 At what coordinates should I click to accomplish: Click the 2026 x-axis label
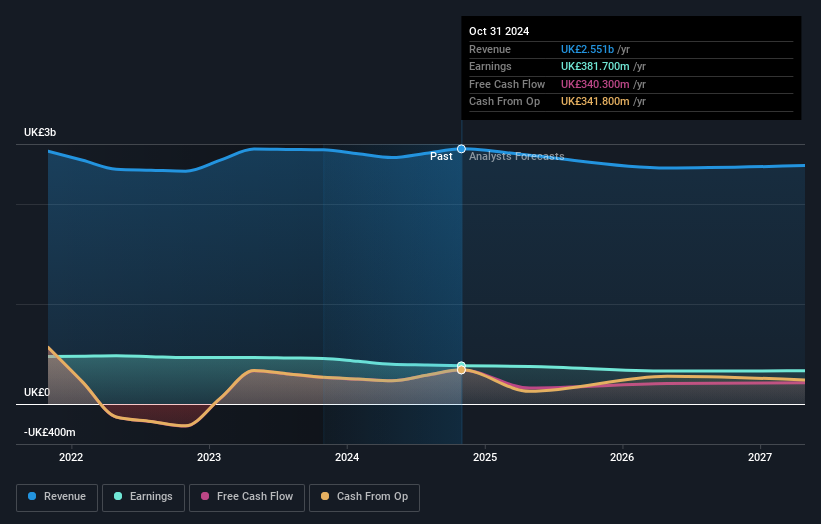click(622, 458)
